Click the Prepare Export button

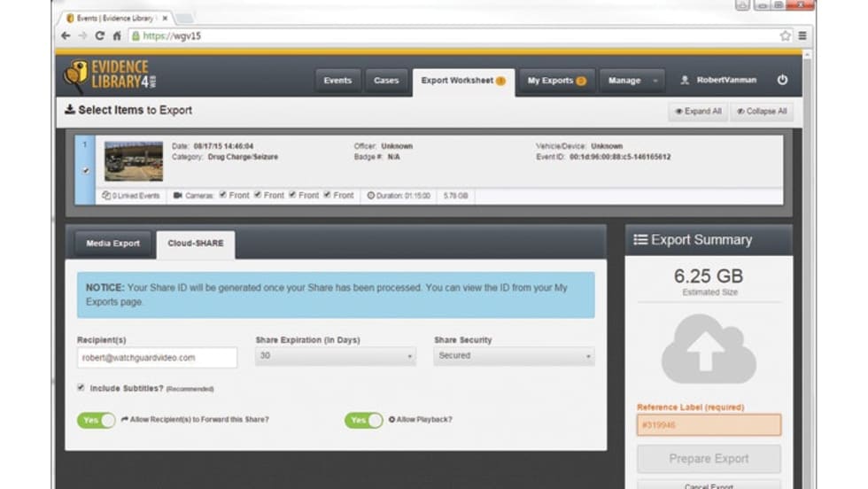pyautogui.click(x=709, y=459)
